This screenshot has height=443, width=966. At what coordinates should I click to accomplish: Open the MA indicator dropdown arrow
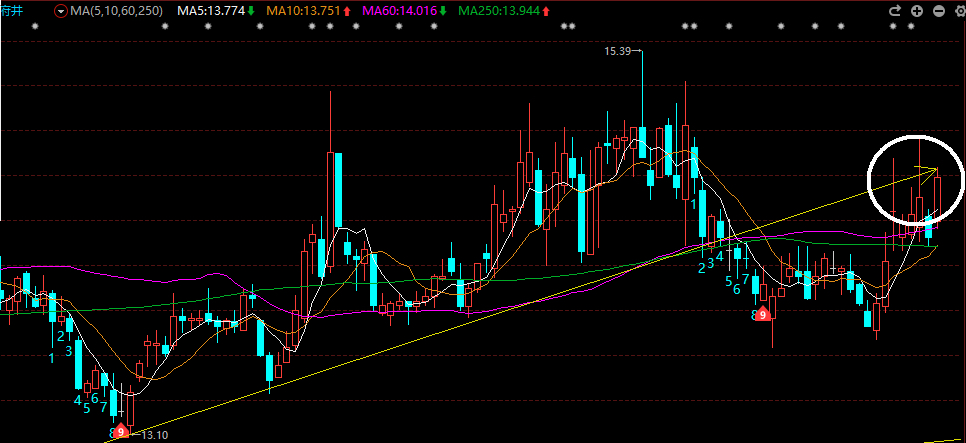click(x=60, y=10)
